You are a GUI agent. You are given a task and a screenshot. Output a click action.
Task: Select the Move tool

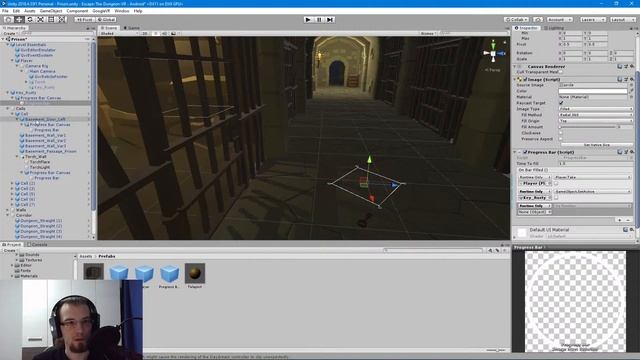click(x=19, y=20)
